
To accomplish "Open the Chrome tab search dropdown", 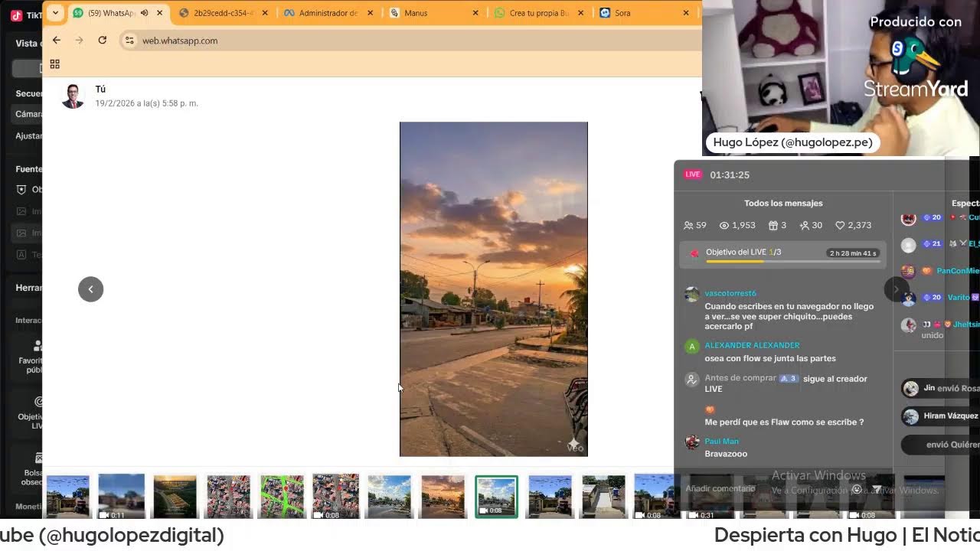I will [x=55, y=13].
